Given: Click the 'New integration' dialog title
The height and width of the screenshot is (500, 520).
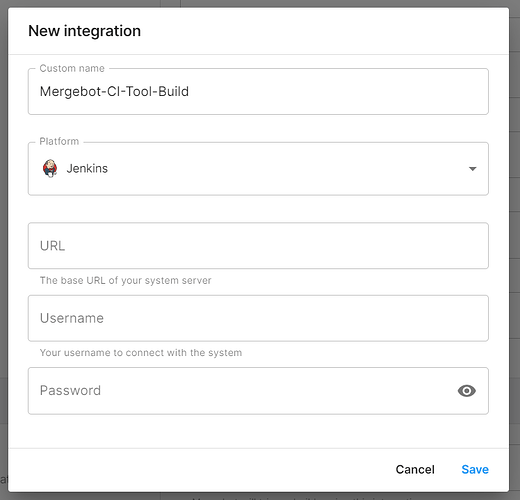Looking at the screenshot, I should (84, 31).
